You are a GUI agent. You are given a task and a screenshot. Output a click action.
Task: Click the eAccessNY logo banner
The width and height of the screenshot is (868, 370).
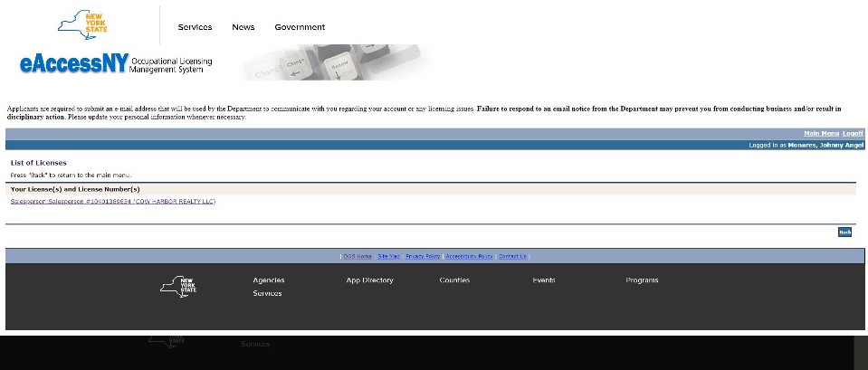(116, 64)
